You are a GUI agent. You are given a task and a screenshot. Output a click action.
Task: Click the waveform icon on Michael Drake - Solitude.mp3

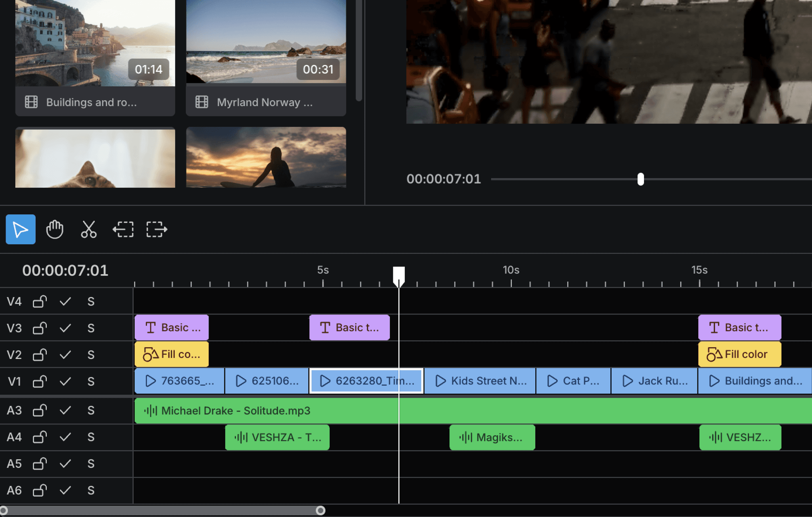coord(151,411)
